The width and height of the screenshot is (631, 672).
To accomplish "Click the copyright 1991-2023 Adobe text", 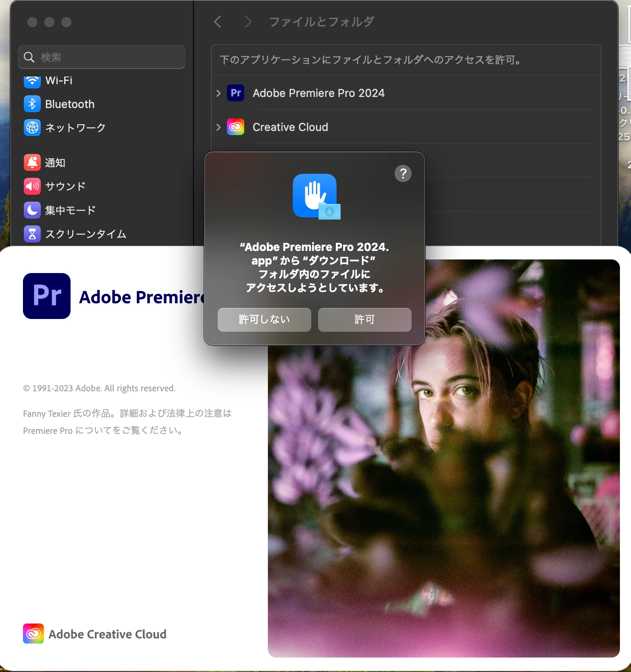I will point(99,388).
